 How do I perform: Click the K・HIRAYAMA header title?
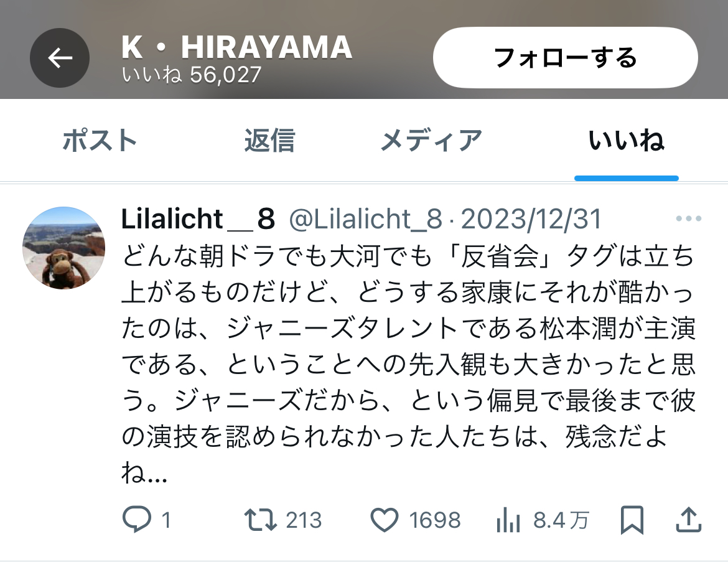[x=237, y=47]
